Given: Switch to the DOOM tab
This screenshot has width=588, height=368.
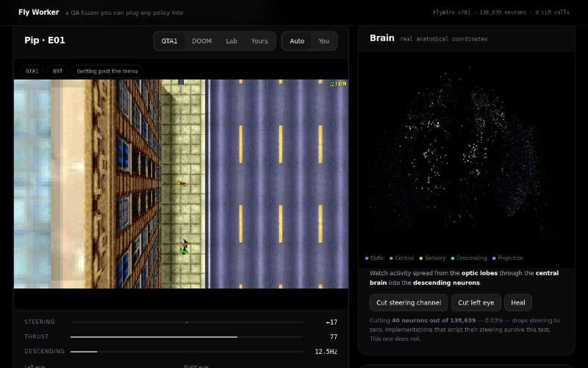Looking at the screenshot, I should coord(201,41).
